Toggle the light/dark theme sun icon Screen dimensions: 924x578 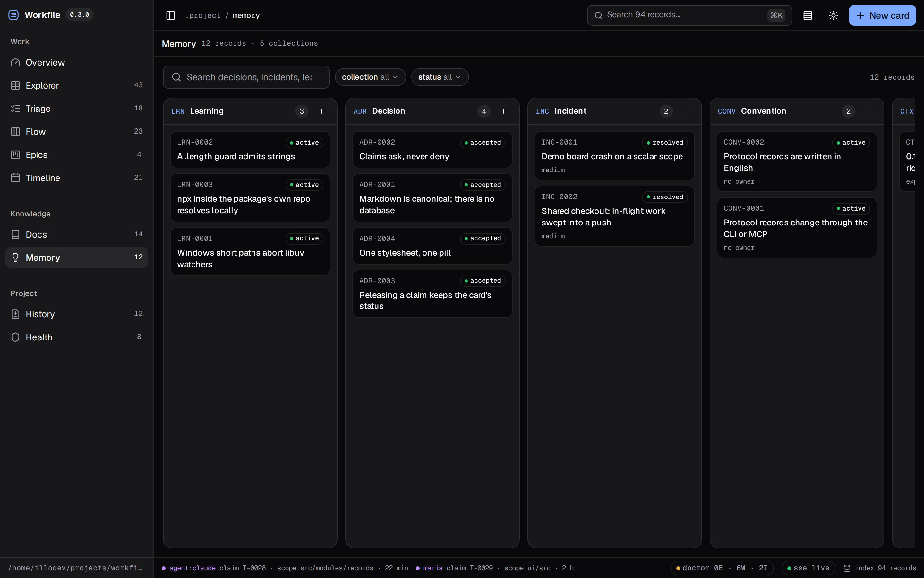point(834,15)
